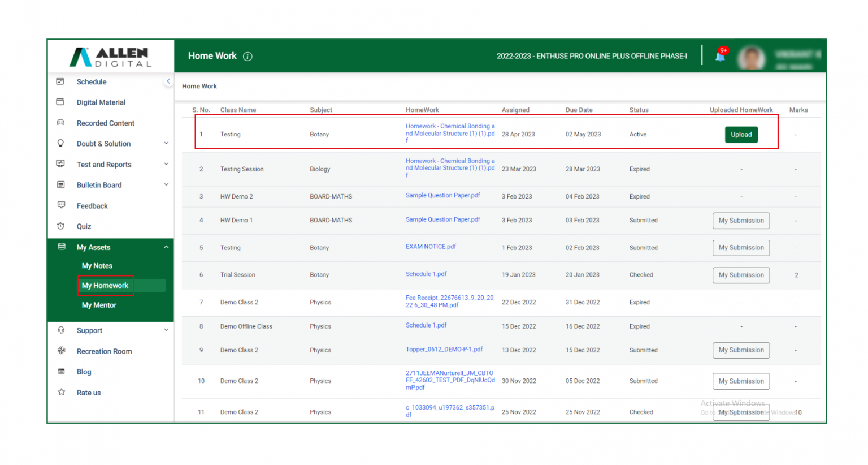Viewport: 868px width, 465px height.
Task: Click the Active status in row 1
Action: [637, 135]
